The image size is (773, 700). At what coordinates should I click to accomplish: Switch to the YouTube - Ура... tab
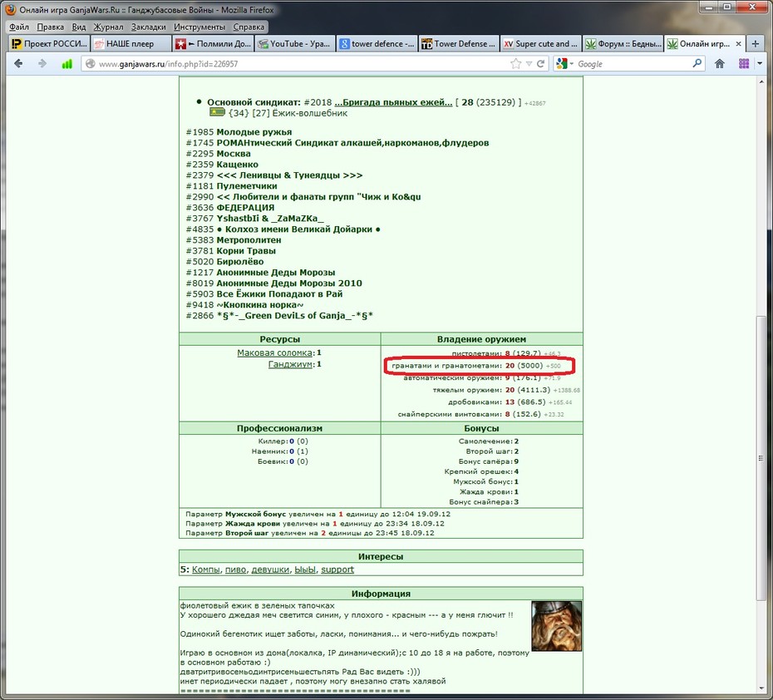tap(295, 44)
